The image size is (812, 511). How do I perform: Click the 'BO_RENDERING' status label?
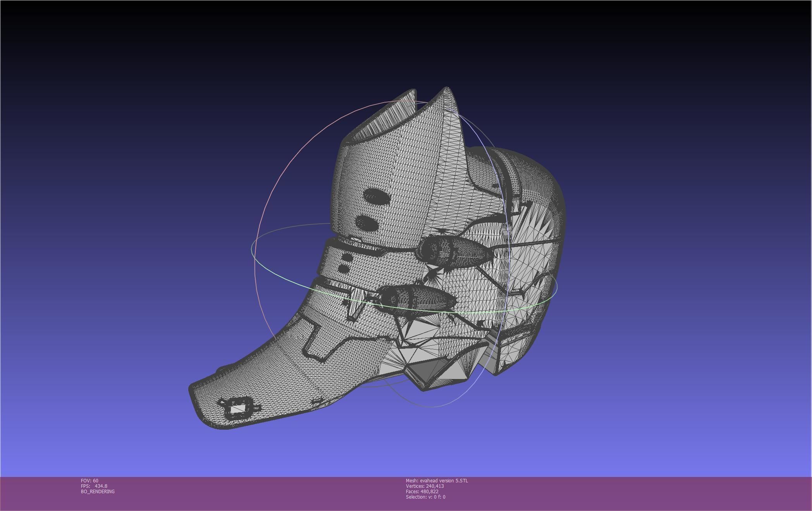coord(98,491)
